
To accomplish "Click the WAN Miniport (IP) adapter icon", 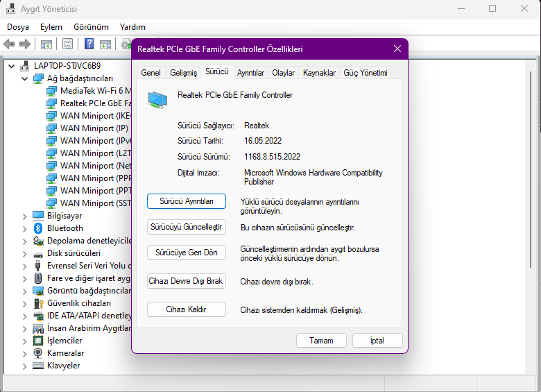I will (x=51, y=128).
